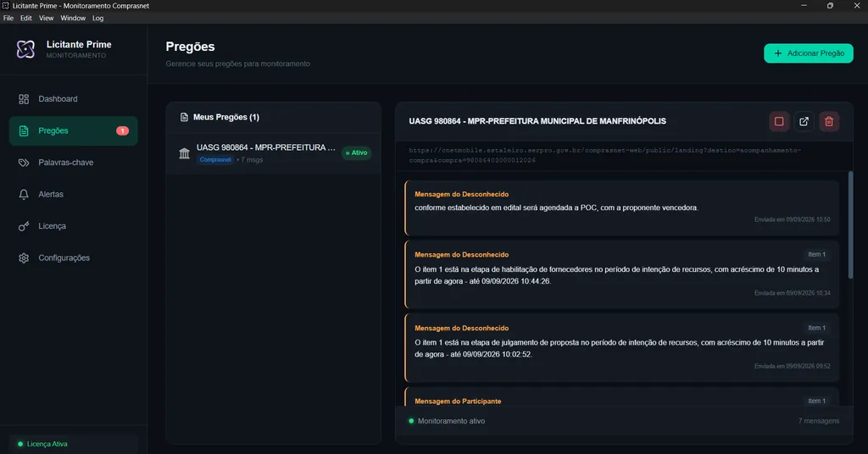The width and height of the screenshot is (868, 454).
Task: Select UASG 980864 pregão in the list
Action: pos(274,153)
